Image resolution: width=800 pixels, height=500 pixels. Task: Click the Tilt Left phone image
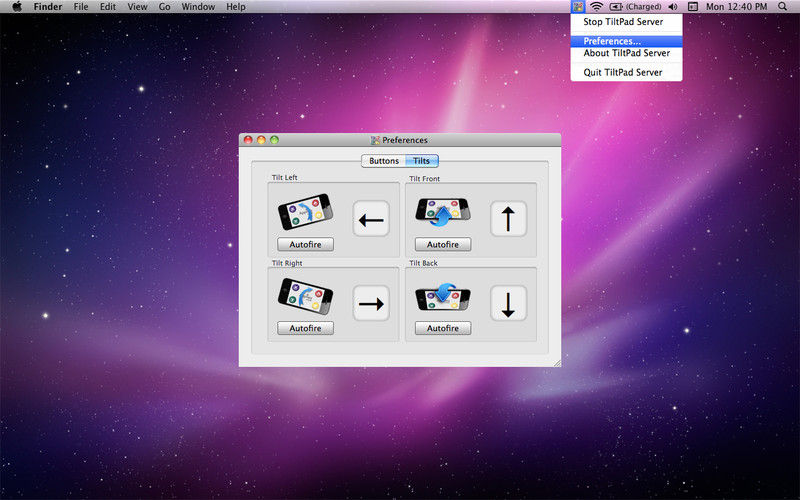click(305, 211)
